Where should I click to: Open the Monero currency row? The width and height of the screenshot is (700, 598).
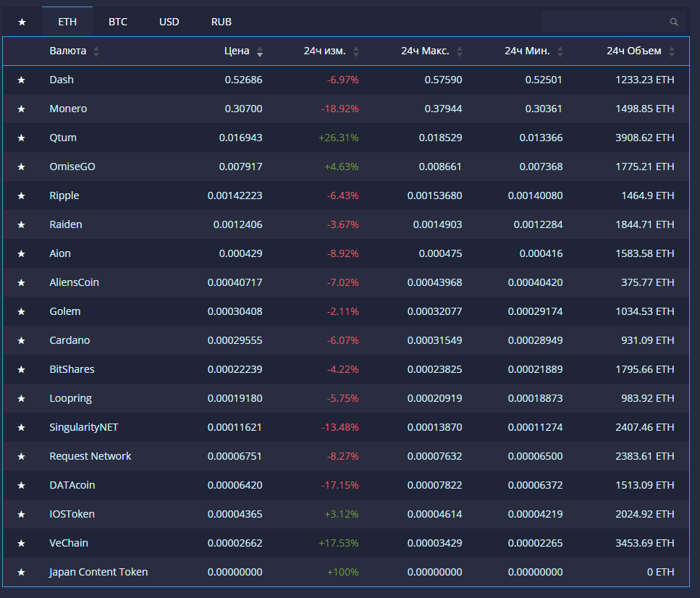tap(346, 109)
